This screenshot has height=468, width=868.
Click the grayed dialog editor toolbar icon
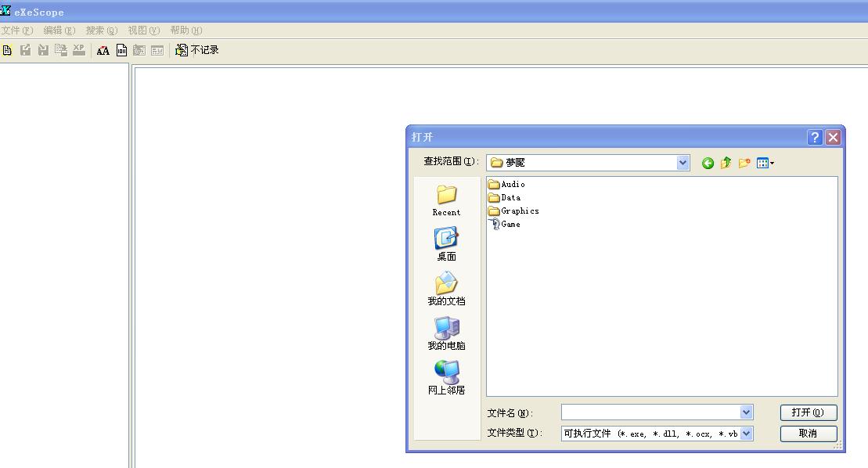pyautogui.click(x=139, y=51)
